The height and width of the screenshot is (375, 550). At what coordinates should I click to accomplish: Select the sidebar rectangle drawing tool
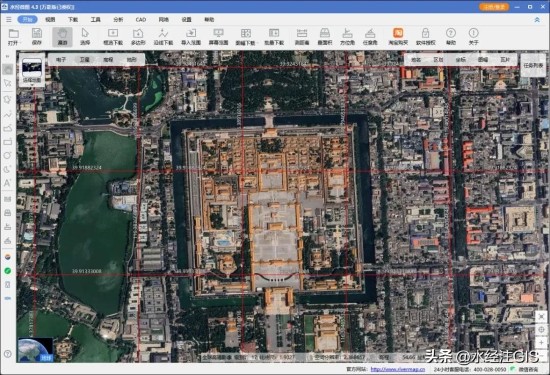[x=7, y=142]
